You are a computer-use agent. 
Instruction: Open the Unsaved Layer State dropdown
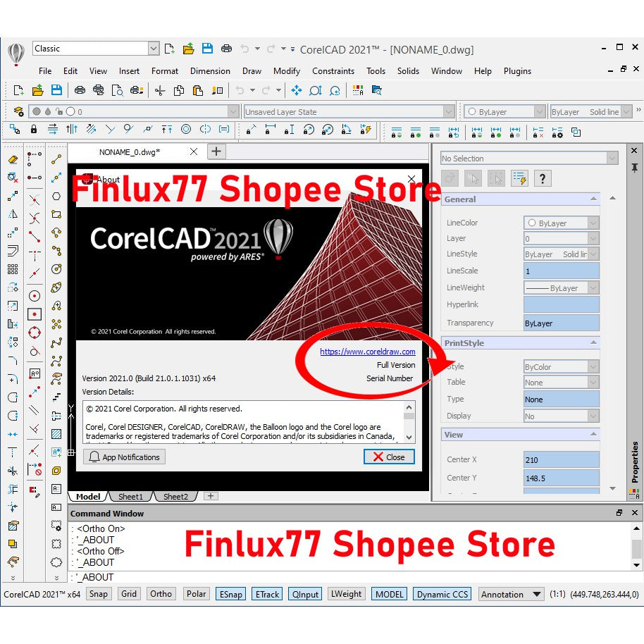(451, 111)
